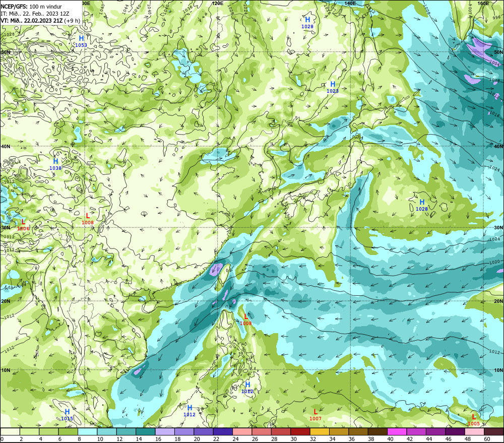Click the 'VT: Mið.. 22.02.2023 21Z (+9 h)' line
504x443 pixels.
tap(40, 21)
